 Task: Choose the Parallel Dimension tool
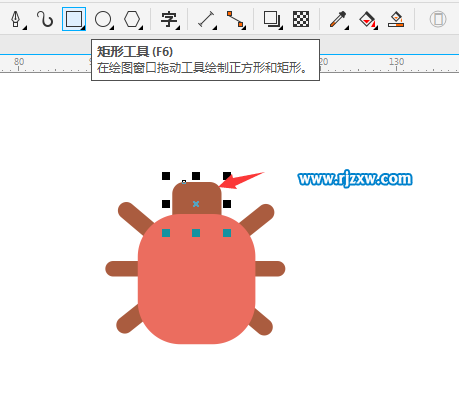click(x=206, y=19)
